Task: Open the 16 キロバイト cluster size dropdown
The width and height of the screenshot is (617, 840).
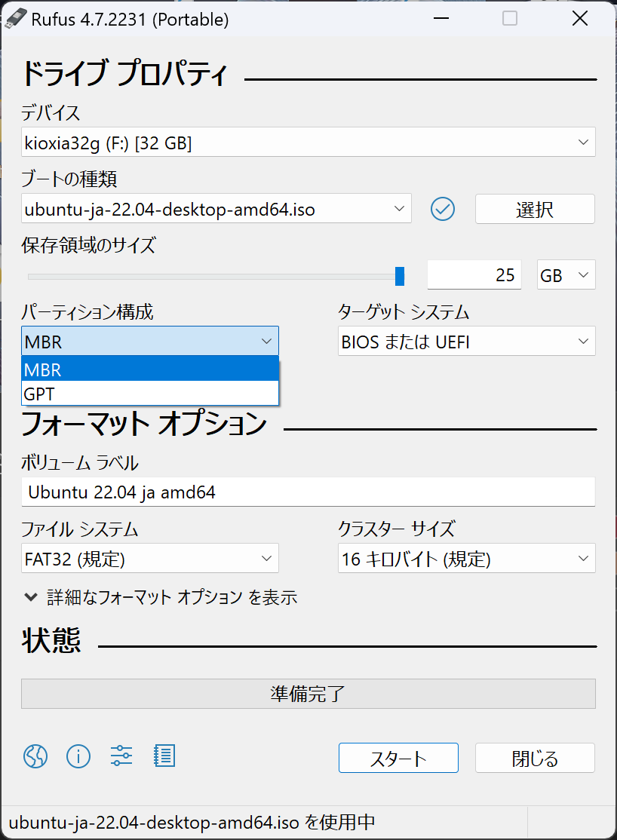Action: (x=466, y=558)
